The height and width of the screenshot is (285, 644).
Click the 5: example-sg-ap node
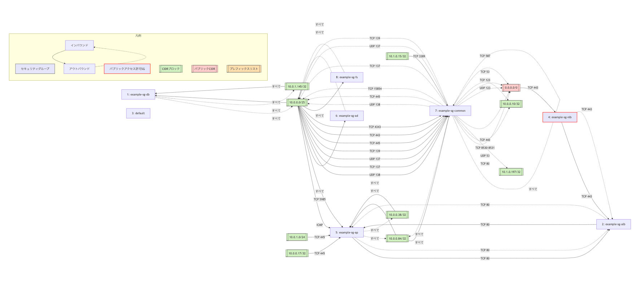pos(347,232)
